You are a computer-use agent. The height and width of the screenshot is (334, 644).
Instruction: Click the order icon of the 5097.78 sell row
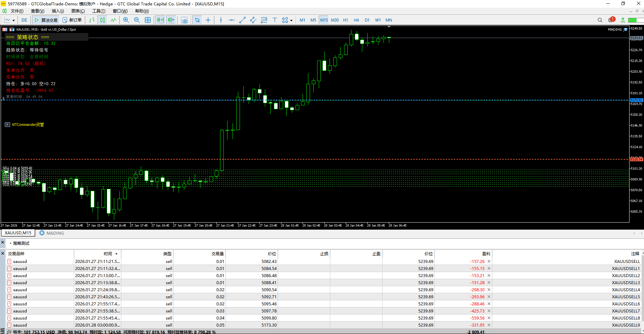pos(9,311)
